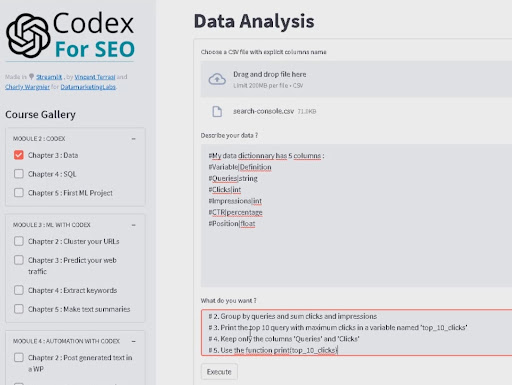
Task: Open the Vincent Terrasi link
Action: (95, 77)
